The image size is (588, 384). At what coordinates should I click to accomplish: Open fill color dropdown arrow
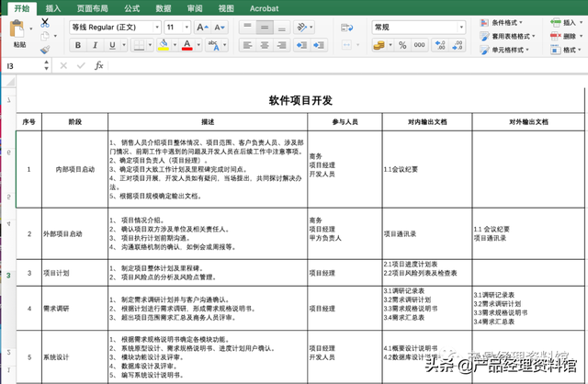coord(175,45)
